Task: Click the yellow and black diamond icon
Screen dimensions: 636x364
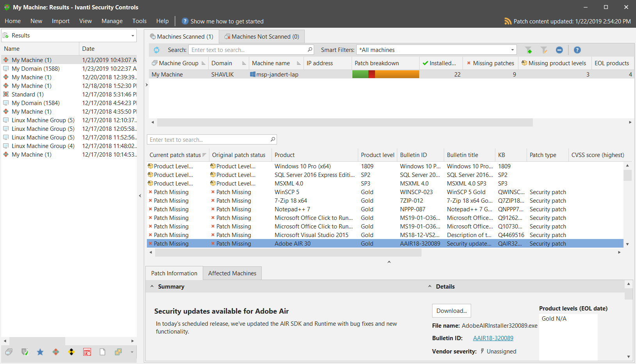Action: [x=71, y=352]
